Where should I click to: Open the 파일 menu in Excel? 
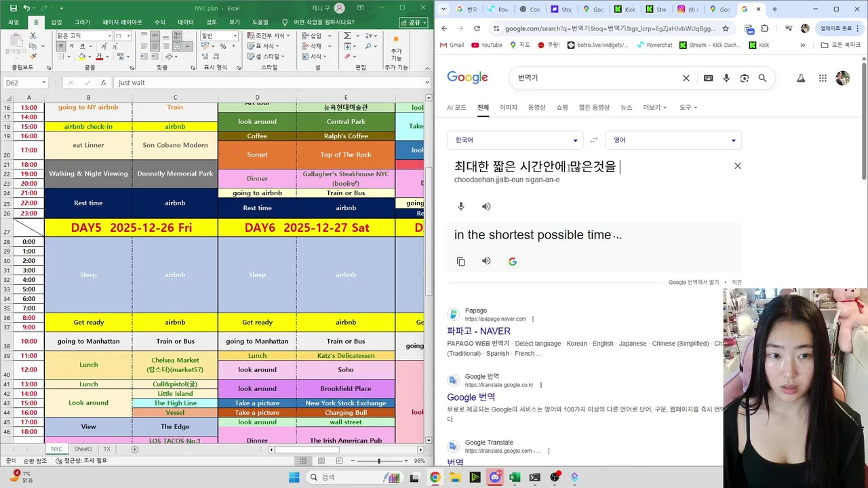14,22
